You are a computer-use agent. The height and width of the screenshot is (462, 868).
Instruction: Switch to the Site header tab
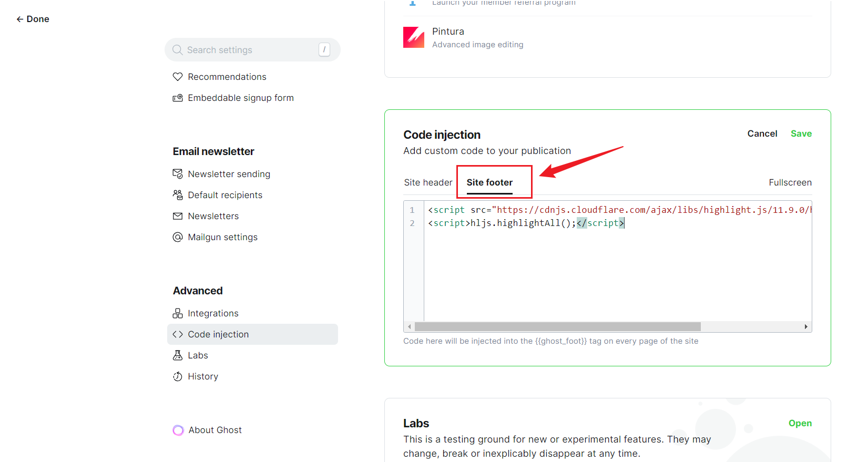428,182
